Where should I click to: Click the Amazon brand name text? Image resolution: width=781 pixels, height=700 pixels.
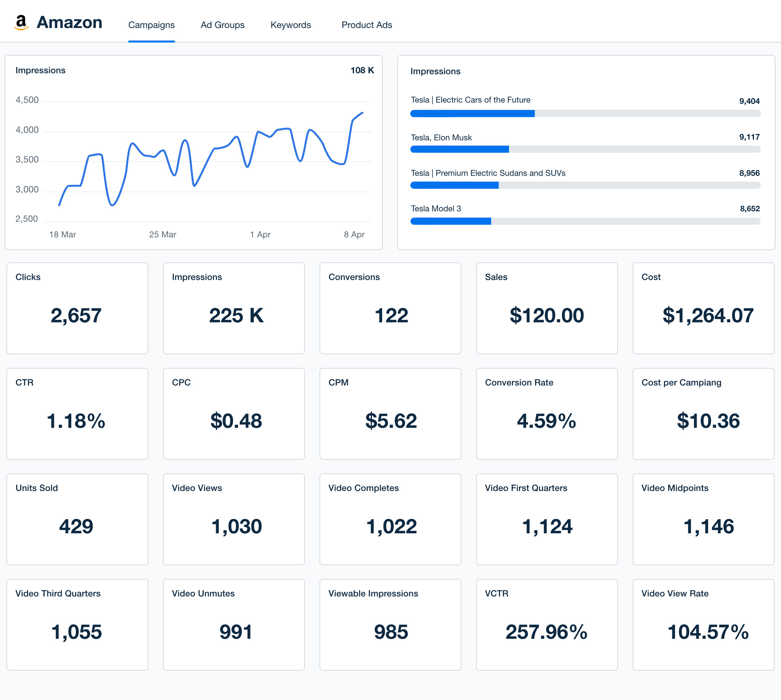70,22
